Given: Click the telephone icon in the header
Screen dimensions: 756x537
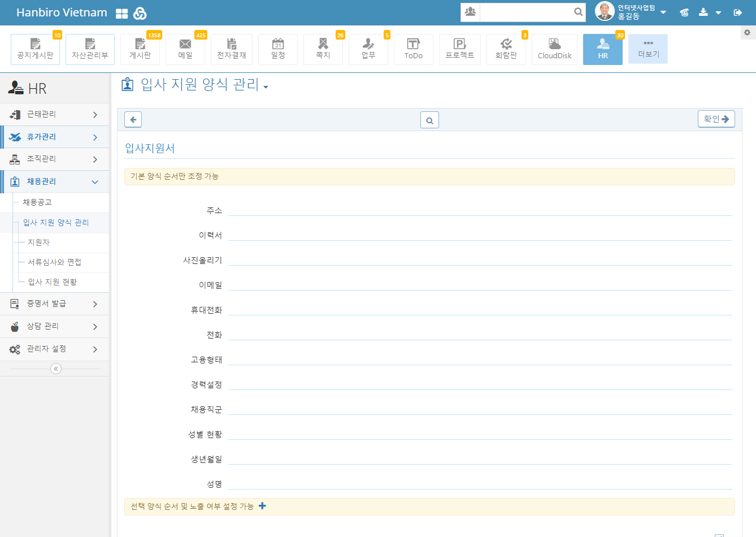Looking at the screenshot, I should tap(684, 12).
